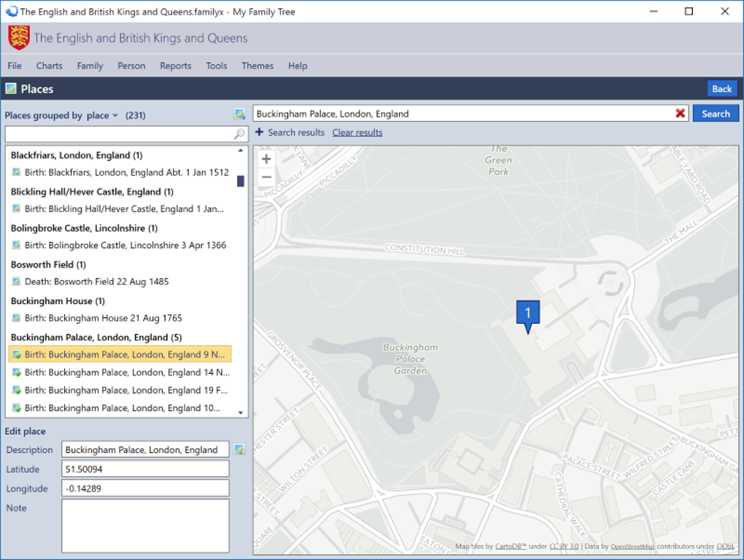The image size is (744, 560).
Task: Zoom out on the map
Action: (x=267, y=177)
